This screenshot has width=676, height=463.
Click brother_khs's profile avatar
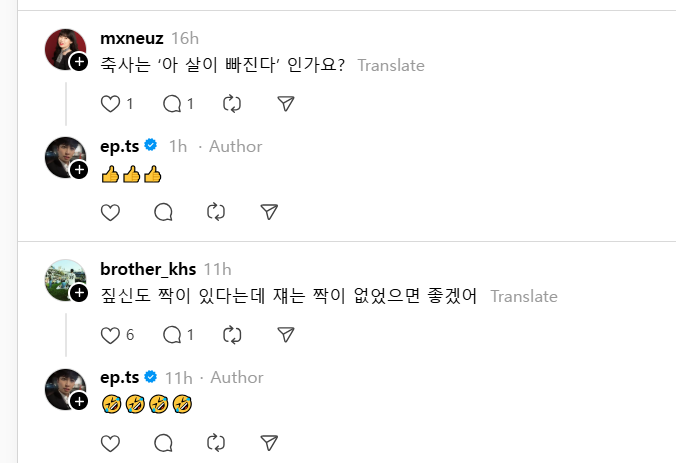click(x=65, y=279)
